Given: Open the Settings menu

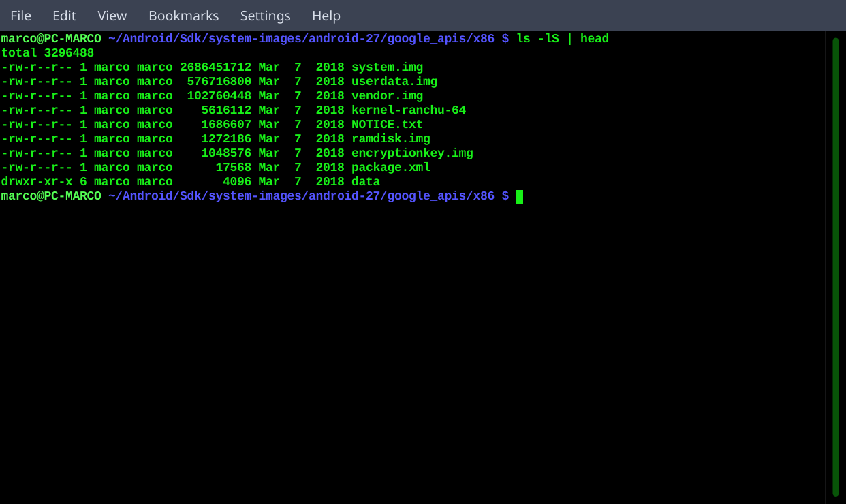Looking at the screenshot, I should point(266,15).
